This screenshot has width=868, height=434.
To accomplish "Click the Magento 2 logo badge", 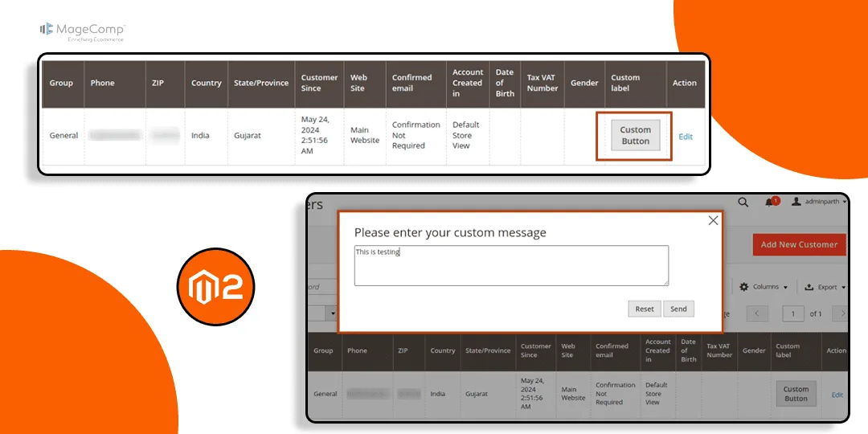I will [x=216, y=286].
